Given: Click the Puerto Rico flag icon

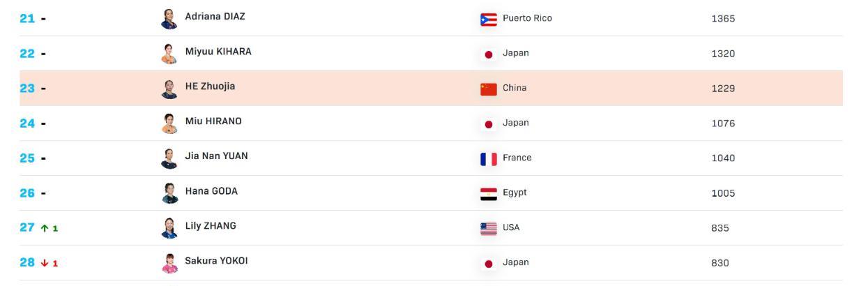Looking at the screenshot, I should 489,19.
